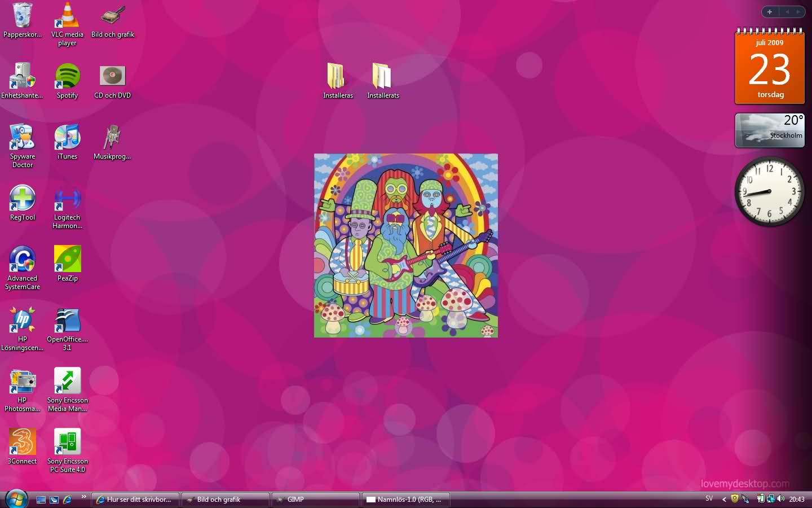The width and height of the screenshot is (812, 508).
Task: Select the Spyware Doctor shortcut
Action: click(23, 145)
